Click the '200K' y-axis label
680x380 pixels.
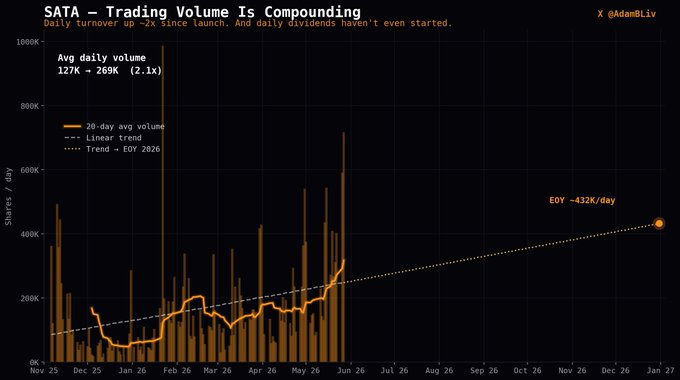pos(29,298)
